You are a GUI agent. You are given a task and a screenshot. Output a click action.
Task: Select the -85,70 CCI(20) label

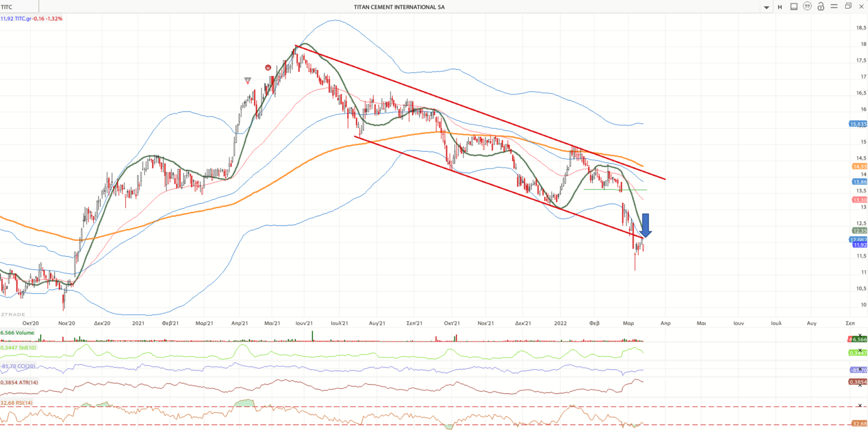[x=18, y=366]
